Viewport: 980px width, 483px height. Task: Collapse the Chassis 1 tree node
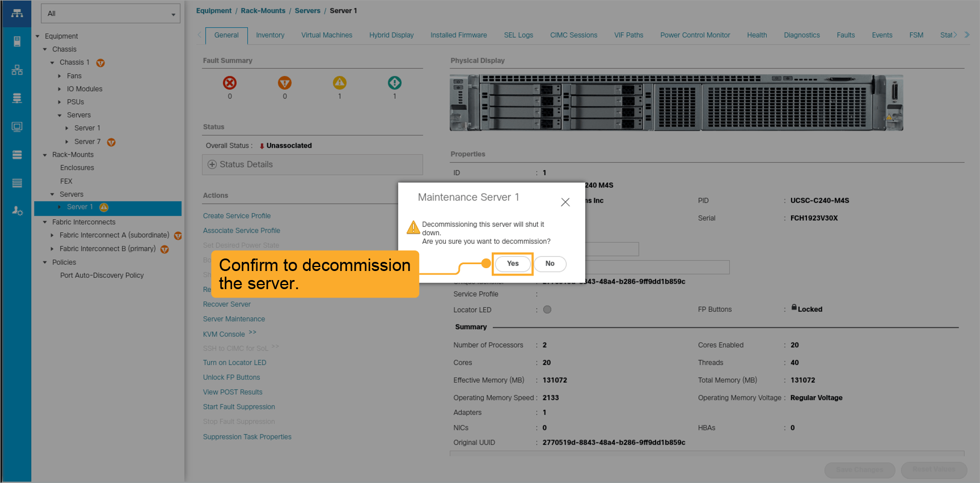[52, 62]
